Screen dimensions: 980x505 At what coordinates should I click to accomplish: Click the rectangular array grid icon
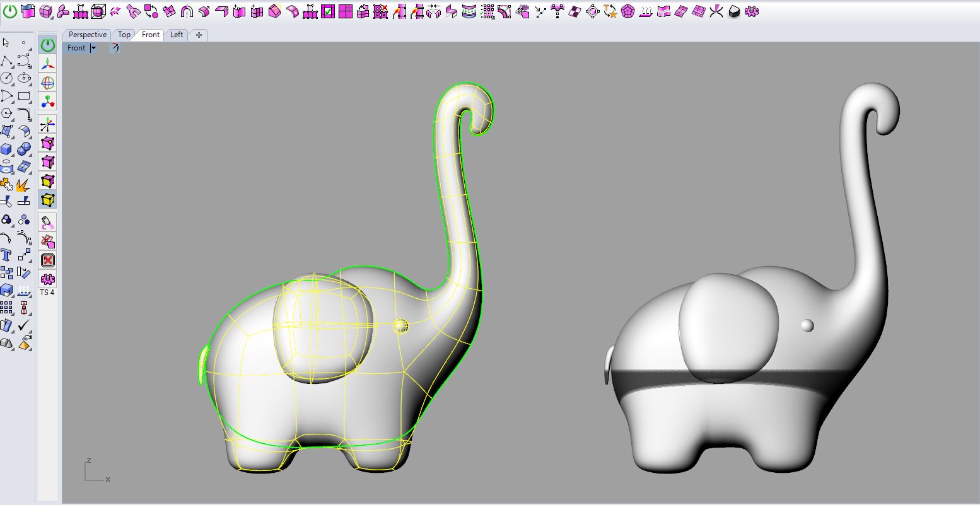click(6, 308)
